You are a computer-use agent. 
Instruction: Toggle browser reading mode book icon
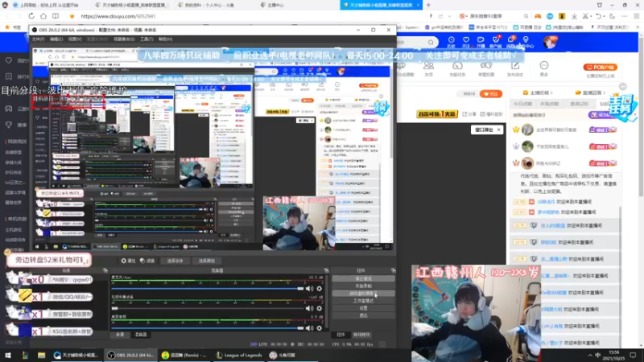pyautogui.click(x=56, y=16)
